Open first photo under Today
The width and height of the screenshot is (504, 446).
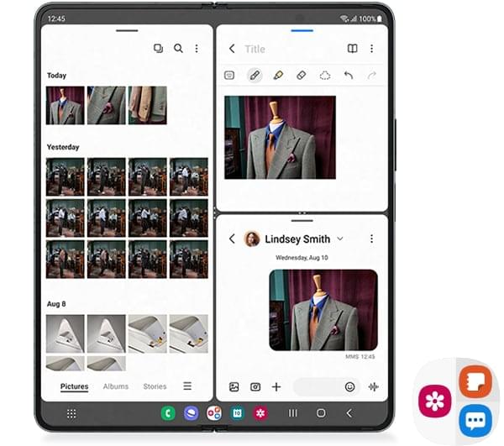[65, 105]
